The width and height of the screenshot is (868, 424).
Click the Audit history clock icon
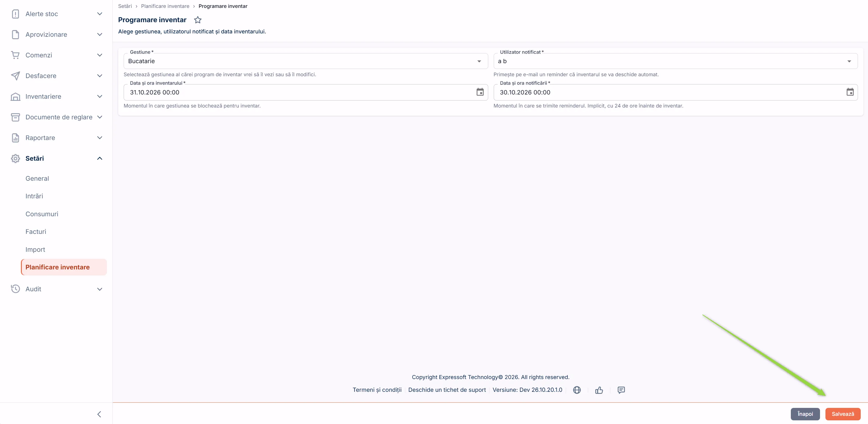coord(15,289)
